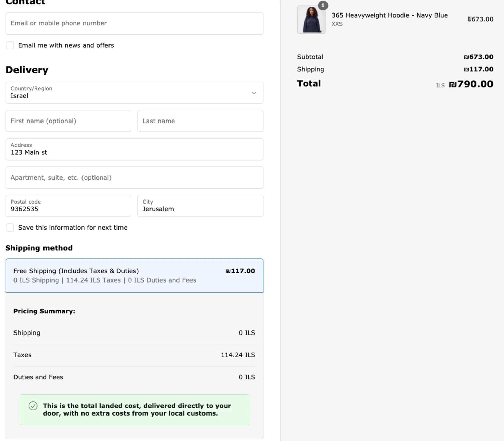Click the Shipping method heading
Screen dimensions: 504x441
[x=39, y=248]
